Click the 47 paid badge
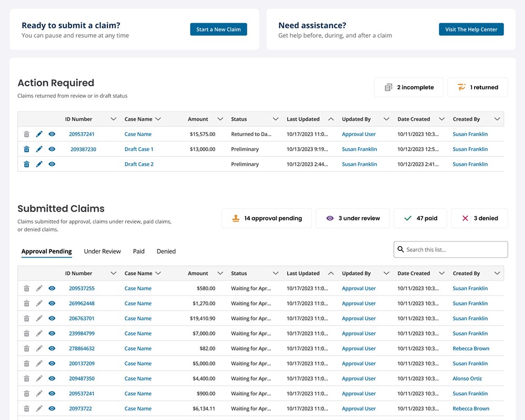525x420 pixels. pyautogui.click(x=420, y=218)
